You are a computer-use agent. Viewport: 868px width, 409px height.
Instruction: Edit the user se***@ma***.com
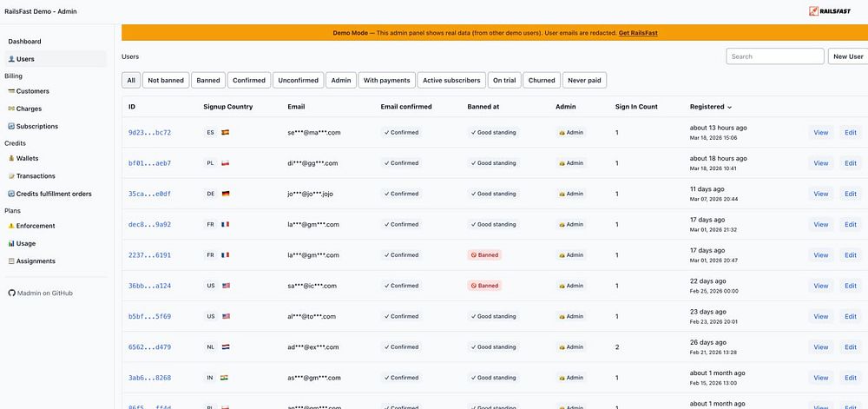coord(851,133)
